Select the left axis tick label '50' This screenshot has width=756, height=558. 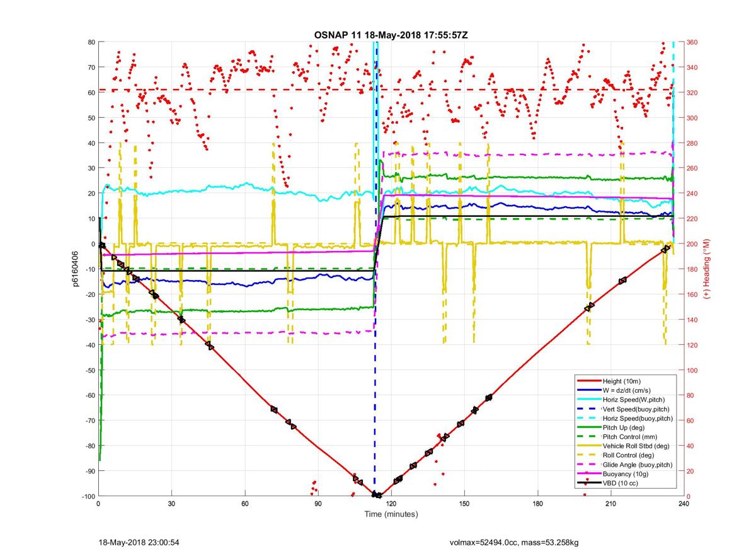click(91, 118)
